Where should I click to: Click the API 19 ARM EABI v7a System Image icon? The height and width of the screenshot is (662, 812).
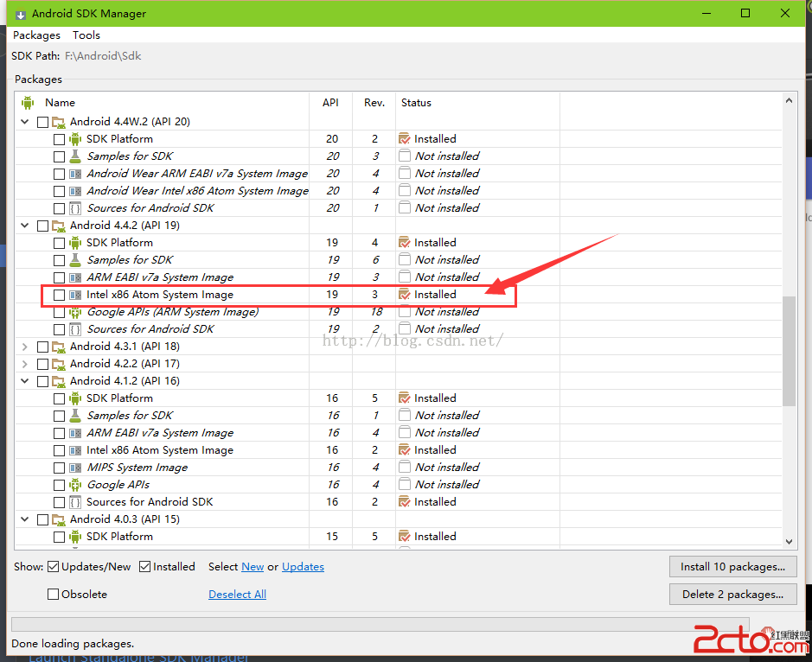[75, 277]
